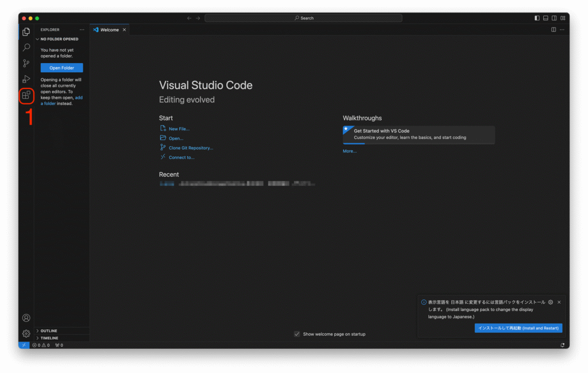Open the Extensions view
Viewport: 588px width, 373px height.
[26, 96]
